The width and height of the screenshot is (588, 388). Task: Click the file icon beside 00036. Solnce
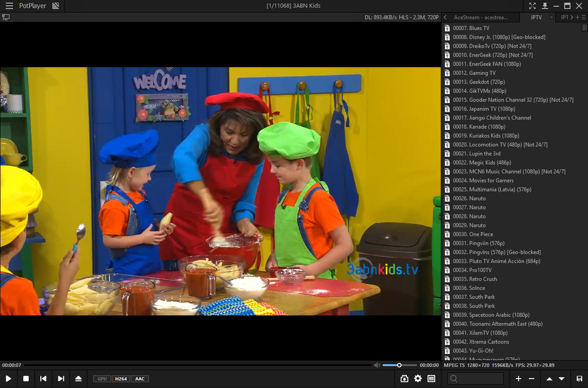point(447,288)
